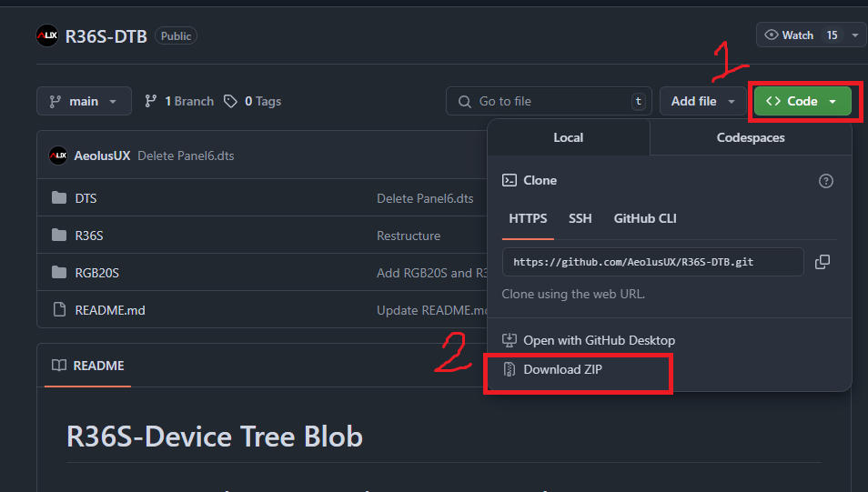Select the SSH clone tab
Viewport: 868px width, 492px height.
pos(580,218)
